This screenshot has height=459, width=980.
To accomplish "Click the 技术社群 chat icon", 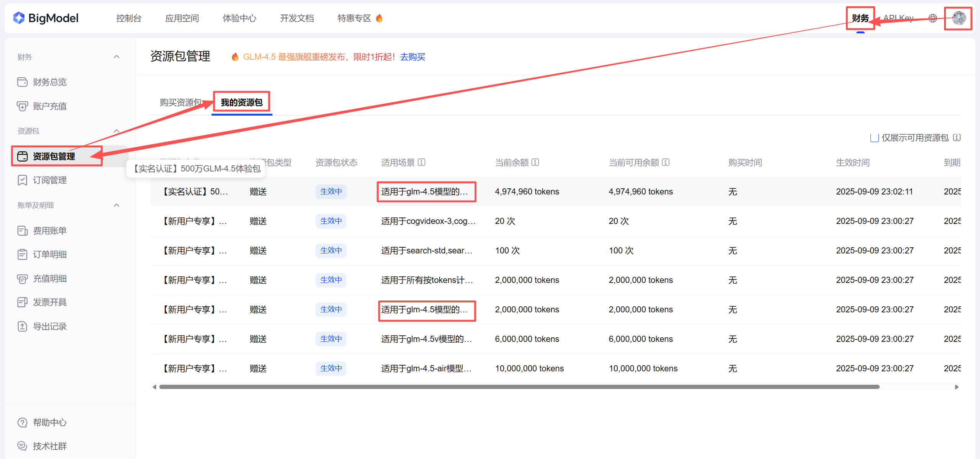I will click(23, 446).
